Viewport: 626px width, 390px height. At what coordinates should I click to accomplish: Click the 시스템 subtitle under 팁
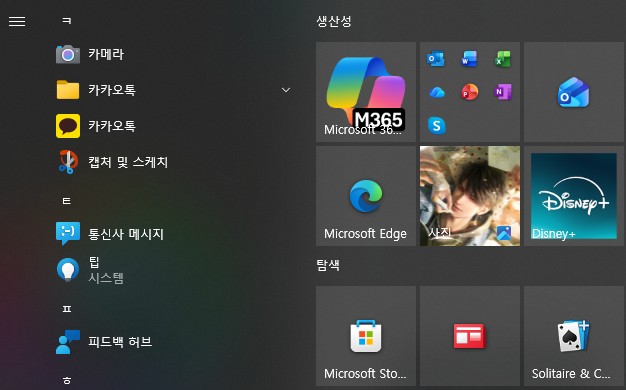(x=106, y=278)
